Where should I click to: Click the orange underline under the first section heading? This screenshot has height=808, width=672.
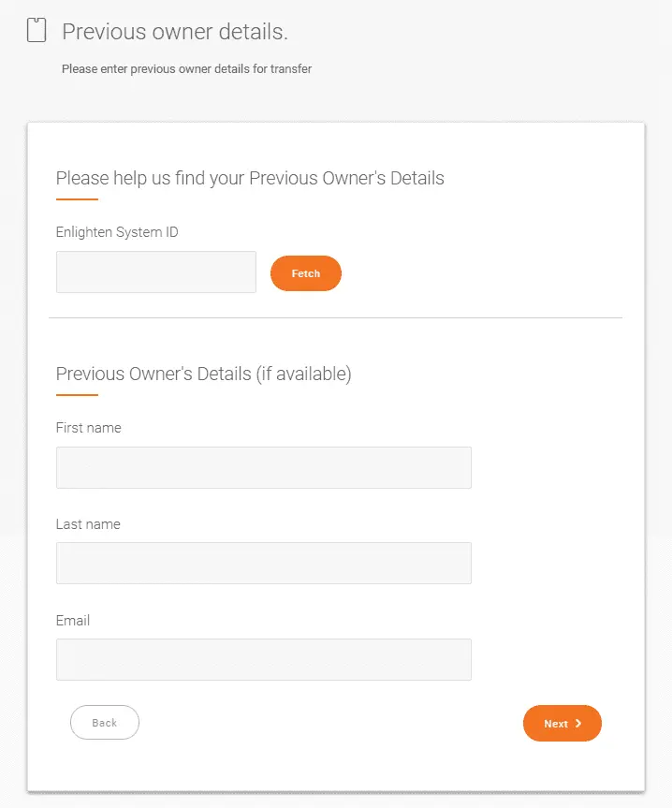77,199
